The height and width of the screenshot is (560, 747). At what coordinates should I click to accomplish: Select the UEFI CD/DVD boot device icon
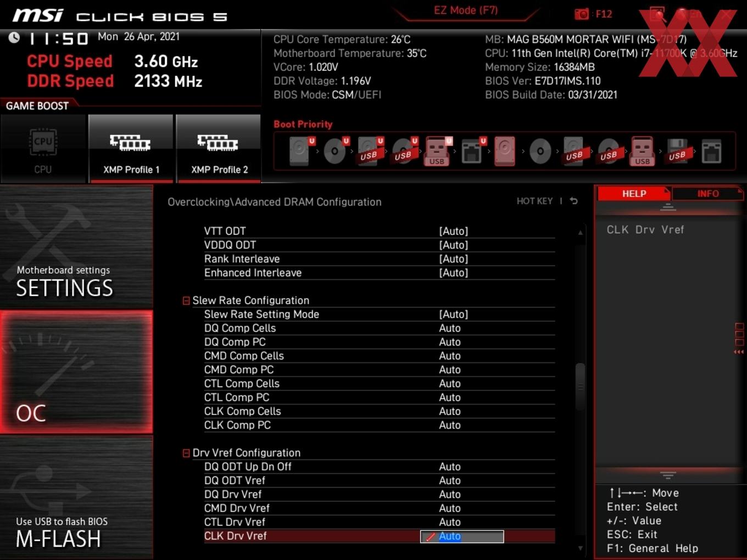tap(336, 150)
